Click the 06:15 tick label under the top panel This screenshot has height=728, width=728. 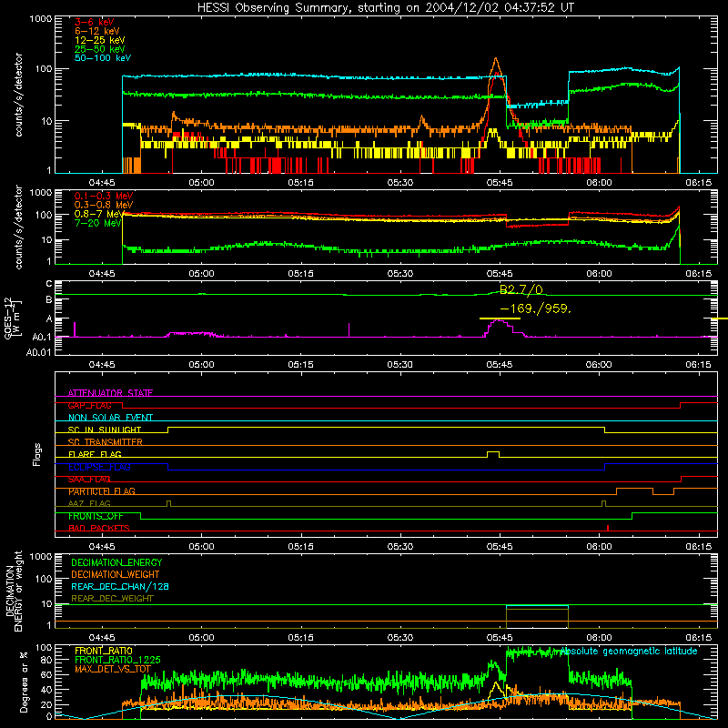pos(698,183)
